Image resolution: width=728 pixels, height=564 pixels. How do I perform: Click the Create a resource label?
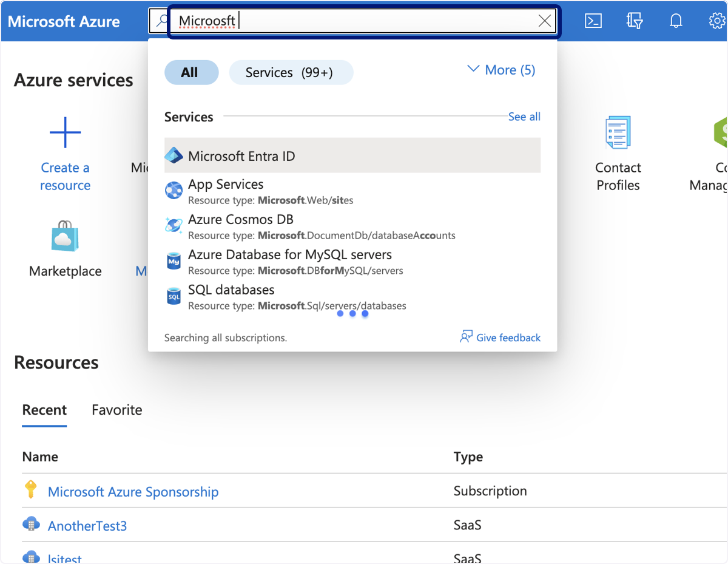click(x=65, y=177)
